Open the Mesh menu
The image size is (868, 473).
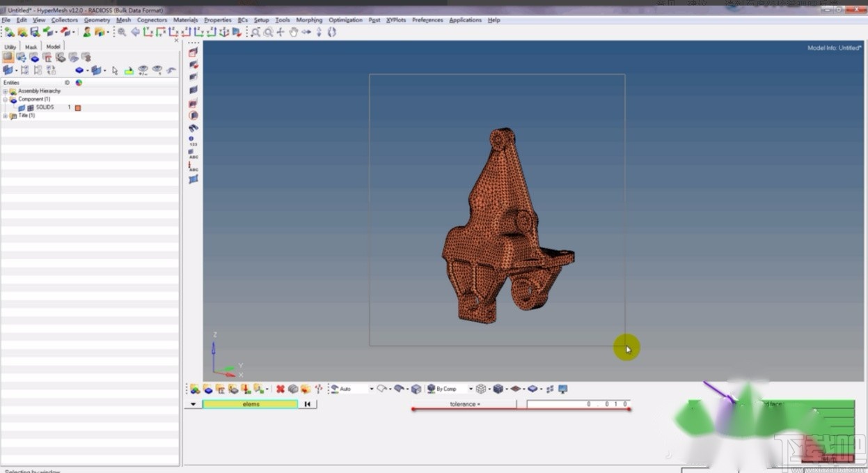(x=123, y=20)
